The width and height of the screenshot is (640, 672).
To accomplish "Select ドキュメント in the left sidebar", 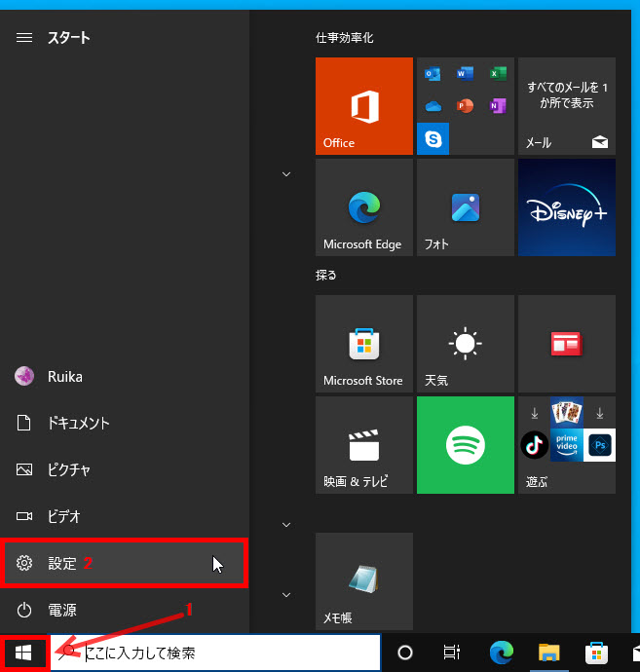I will [78, 424].
